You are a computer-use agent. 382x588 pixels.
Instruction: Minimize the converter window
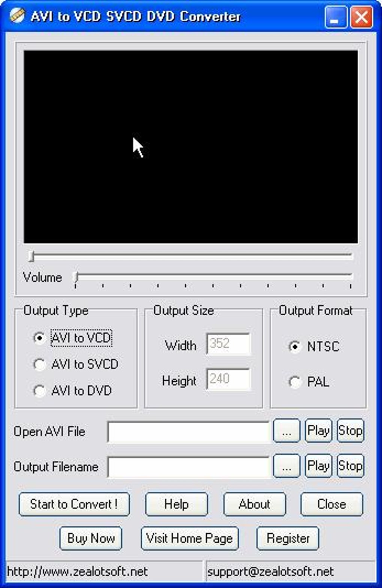pyautogui.click(x=335, y=17)
